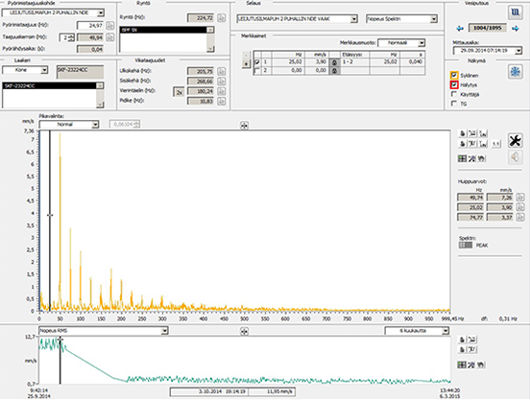This screenshot has height=400, width=530.
Task: Adjust the Taajuuskerroin stepper arrows
Action: (71, 38)
